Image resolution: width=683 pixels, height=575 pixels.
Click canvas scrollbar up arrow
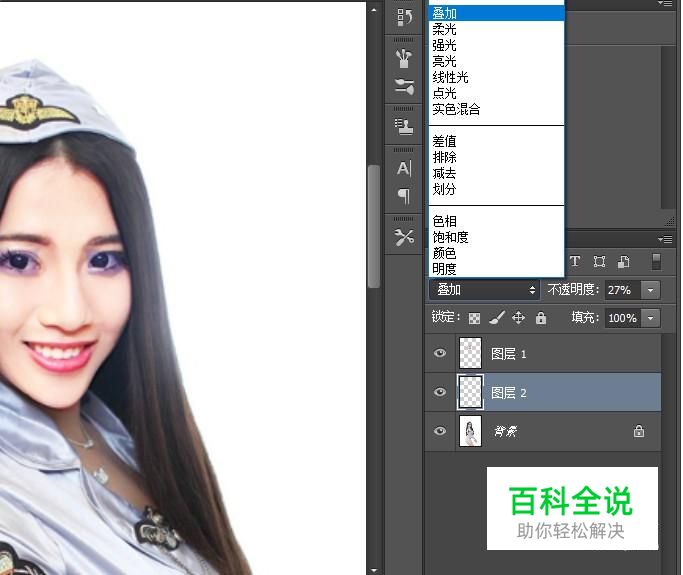coord(373,10)
